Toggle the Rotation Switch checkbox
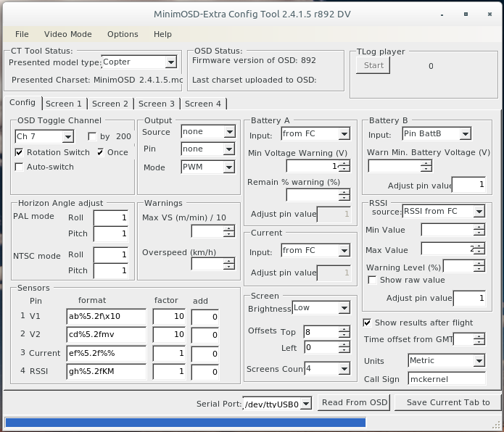The width and height of the screenshot is (504, 432). click(20, 152)
